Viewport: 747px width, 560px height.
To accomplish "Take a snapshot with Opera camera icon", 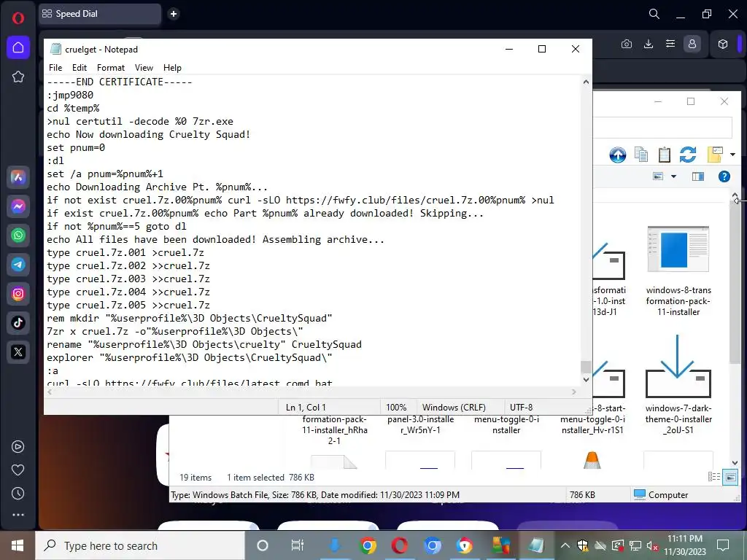I will pos(627,44).
